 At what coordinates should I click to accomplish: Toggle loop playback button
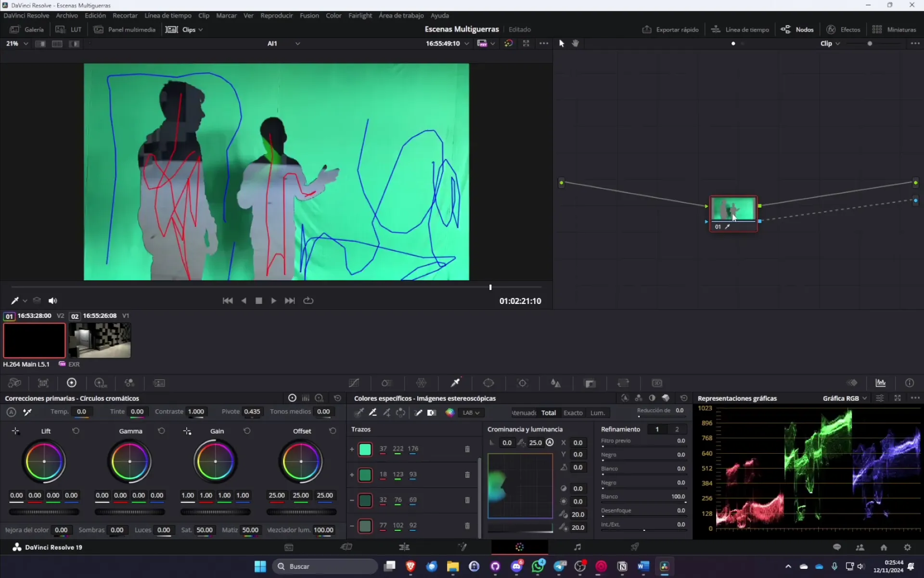(308, 301)
